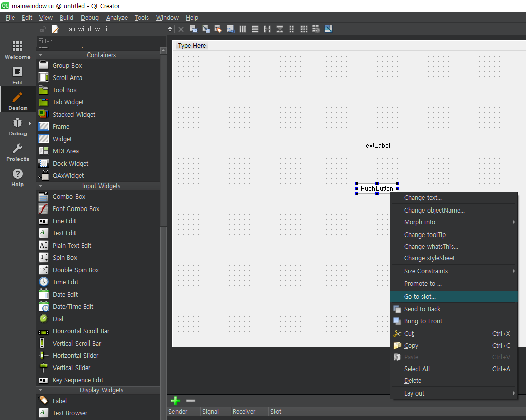
Task: Open the Welcome mode in sidebar
Action: 17,50
